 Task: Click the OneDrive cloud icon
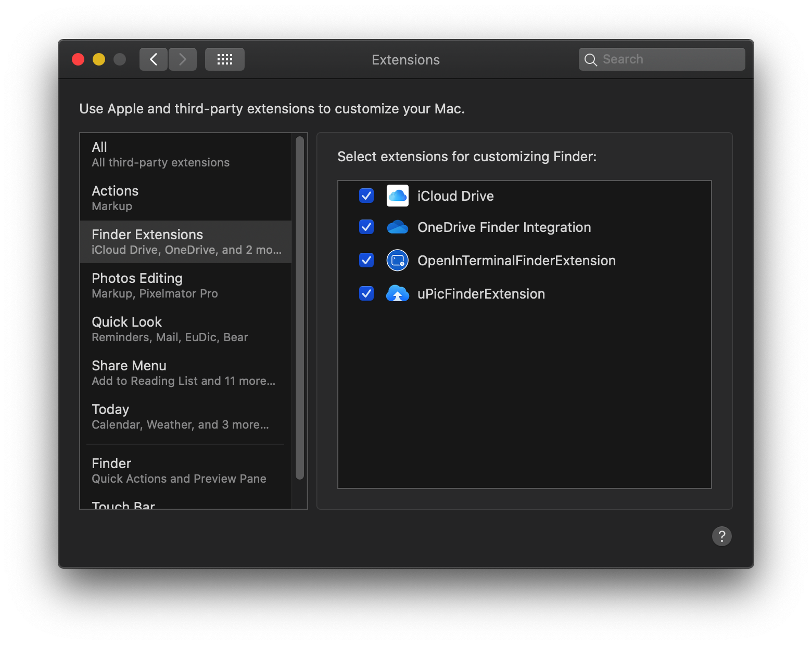click(x=398, y=227)
